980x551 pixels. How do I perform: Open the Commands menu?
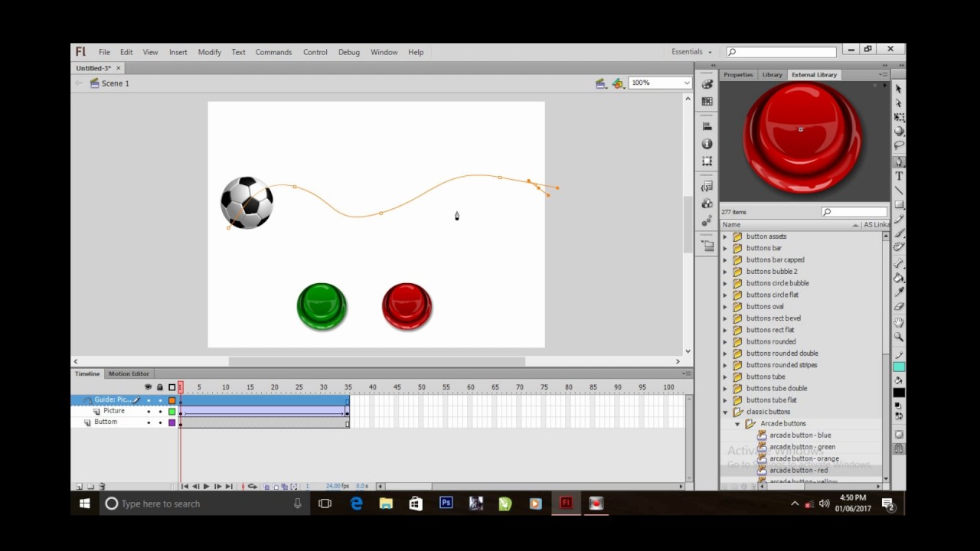coord(273,52)
